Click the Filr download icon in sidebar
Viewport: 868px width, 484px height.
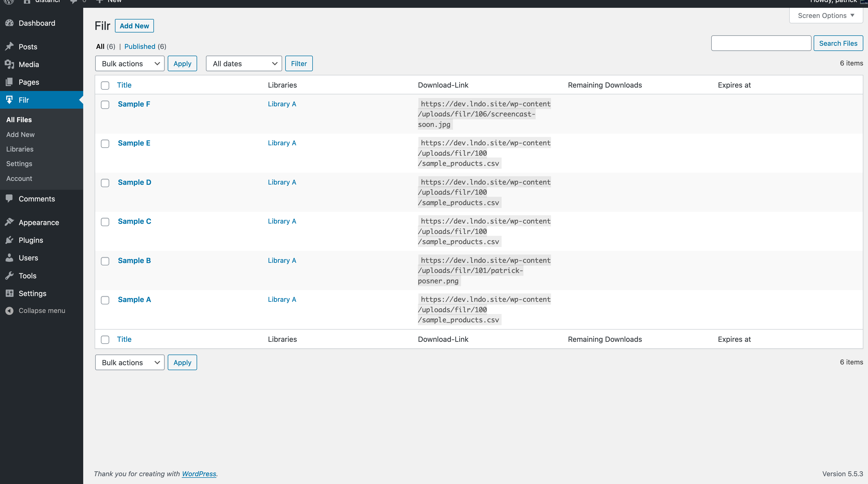[x=9, y=100]
